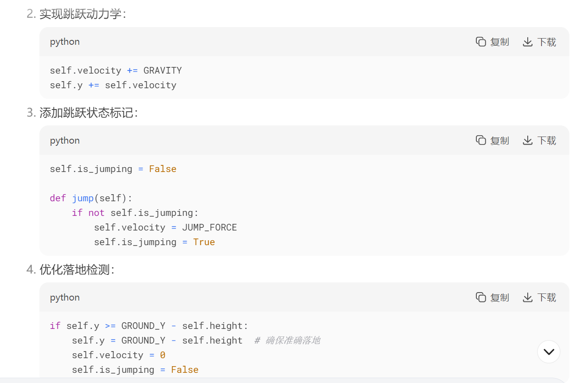Click the python label of the landing code block
This screenshot has width=588, height=383.
point(65,297)
